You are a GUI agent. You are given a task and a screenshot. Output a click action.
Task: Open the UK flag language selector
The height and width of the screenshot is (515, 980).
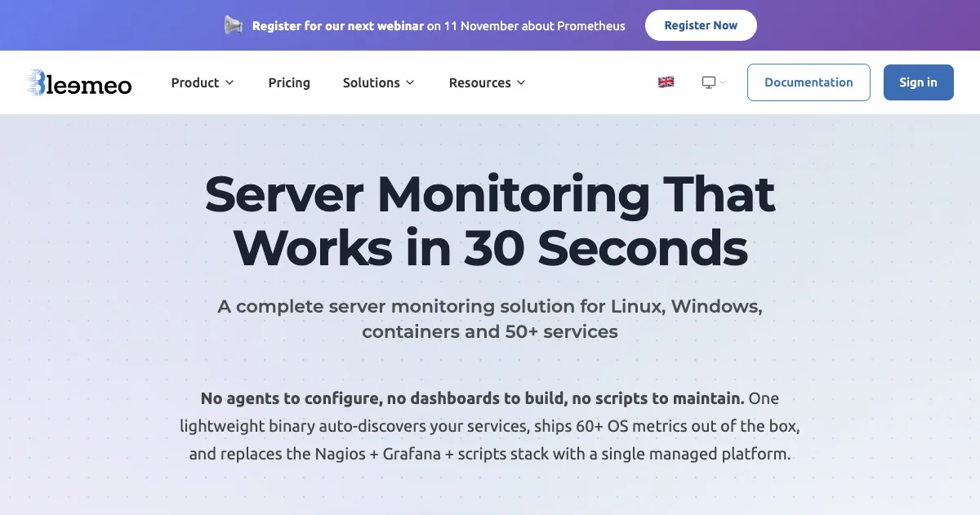(666, 82)
